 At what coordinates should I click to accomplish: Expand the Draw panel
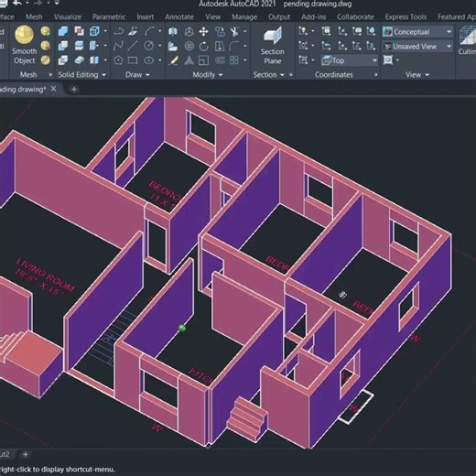[x=137, y=74]
